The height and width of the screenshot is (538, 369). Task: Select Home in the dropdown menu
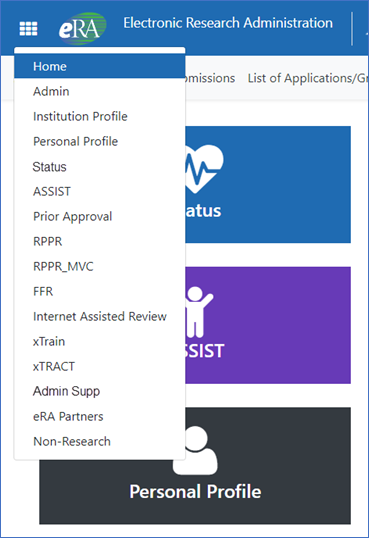[x=100, y=66]
